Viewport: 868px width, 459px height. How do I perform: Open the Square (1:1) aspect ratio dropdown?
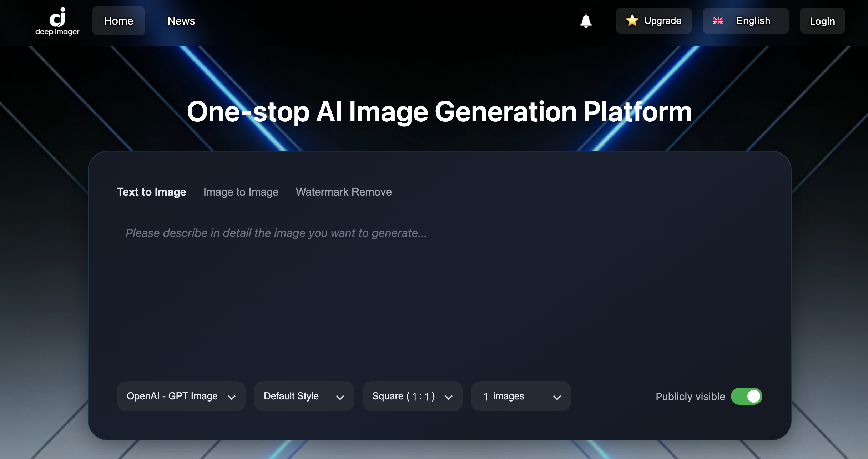tap(412, 396)
